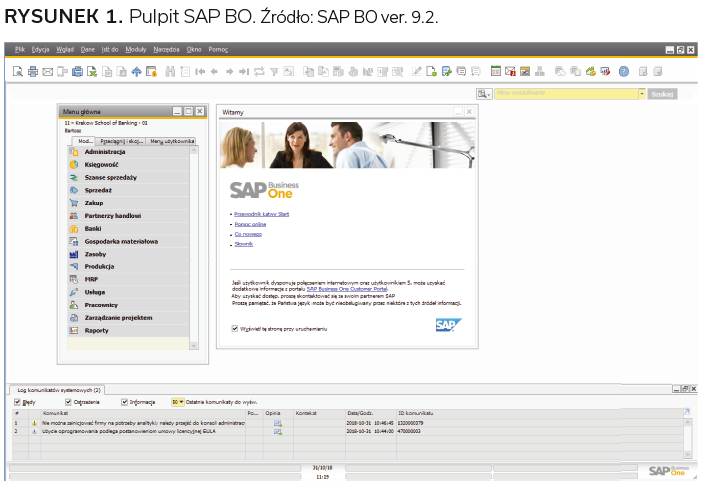Screen dimensions: 708x489
Task: Open the Sprzedaż module
Action: coord(128,190)
